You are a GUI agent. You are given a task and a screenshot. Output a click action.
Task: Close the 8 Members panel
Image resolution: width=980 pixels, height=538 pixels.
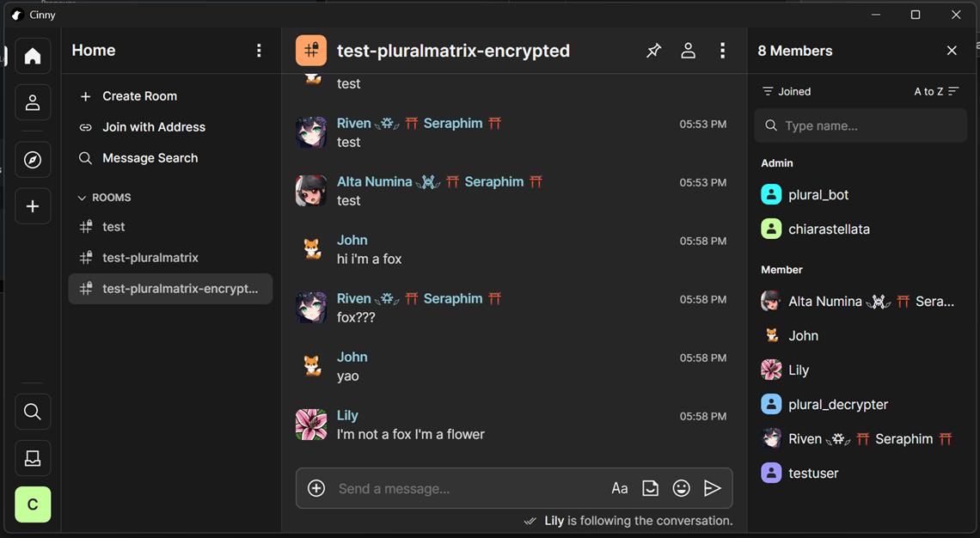coord(952,51)
